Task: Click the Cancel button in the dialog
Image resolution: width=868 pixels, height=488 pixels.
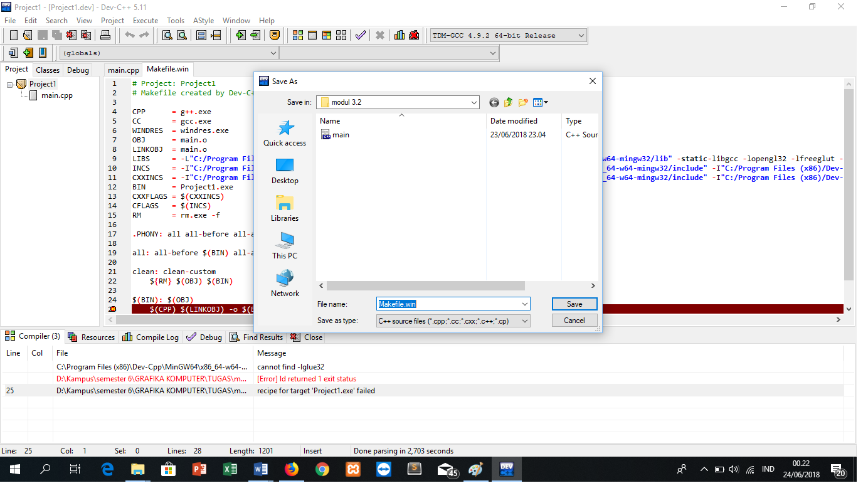Action: click(574, 321)
